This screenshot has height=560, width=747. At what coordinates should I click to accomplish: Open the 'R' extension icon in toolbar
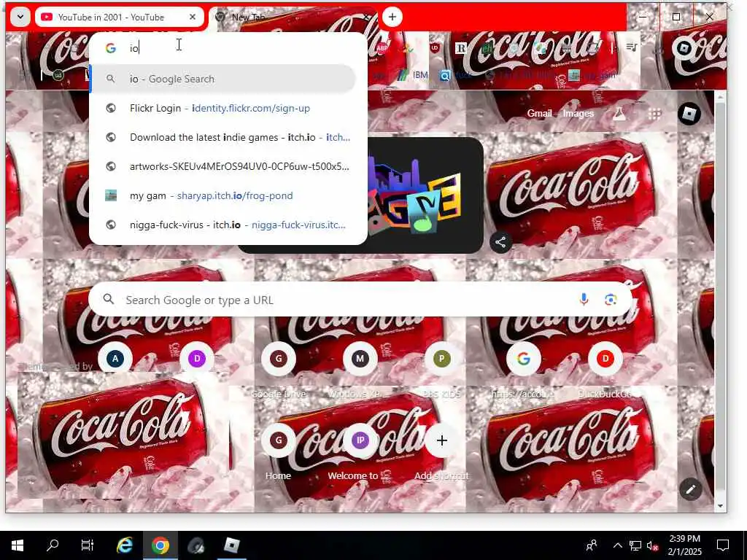point(461,47)
